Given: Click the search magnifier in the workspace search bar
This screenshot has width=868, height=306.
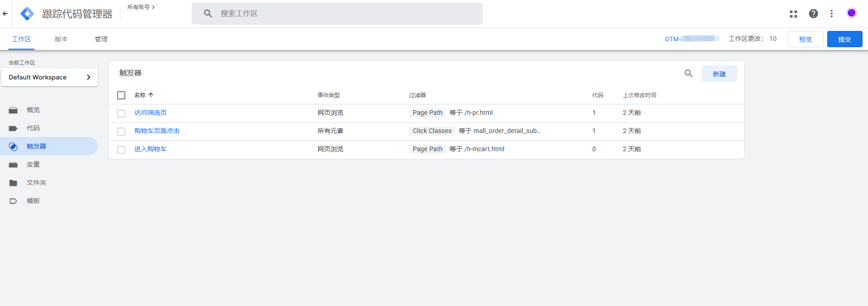Looking at the screenshot, I should click(x=208, y=14).
